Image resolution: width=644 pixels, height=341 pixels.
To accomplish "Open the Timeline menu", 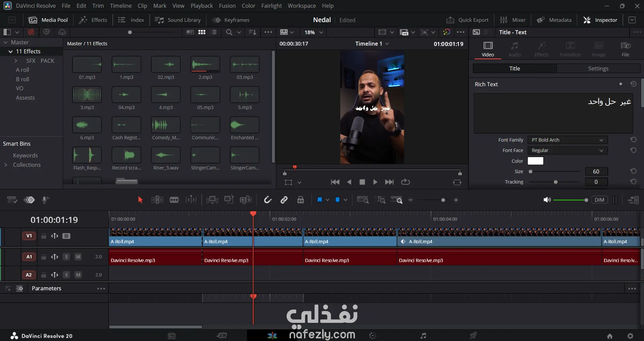I will [x=121, y=6].
